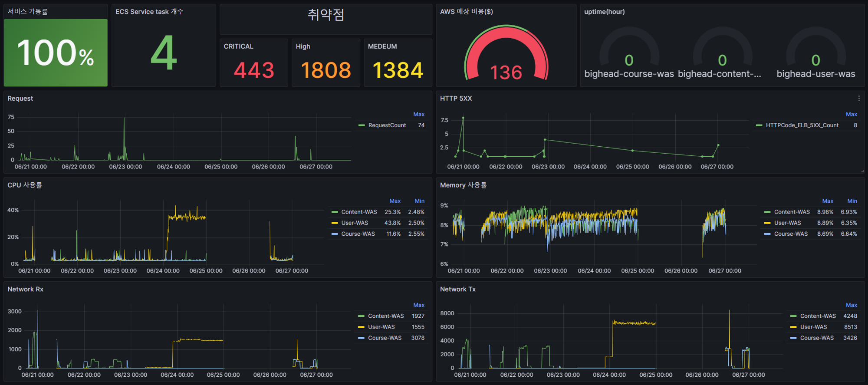Sort Memory 사용률 legend by Min column

pyautogui.click(x=852, y=201)
